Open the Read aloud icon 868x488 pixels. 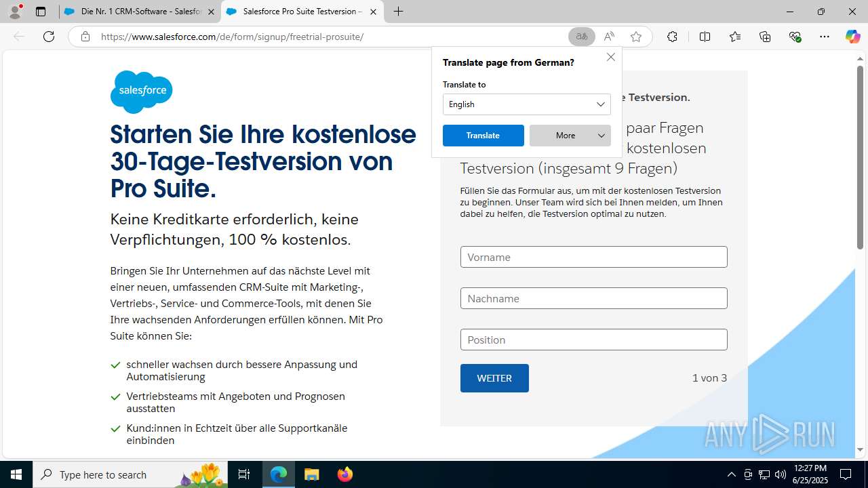[x=609, y=37]
